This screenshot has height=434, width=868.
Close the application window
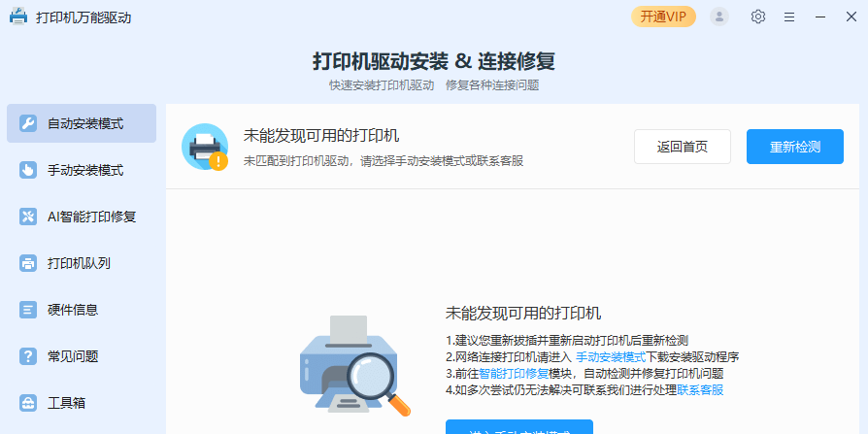[x=851, y=17]
